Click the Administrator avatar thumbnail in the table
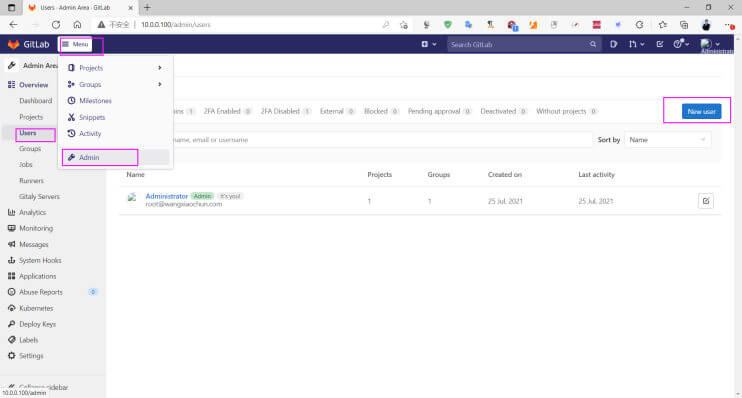Viewport: 742px width, 398px height. coord(132,197)
